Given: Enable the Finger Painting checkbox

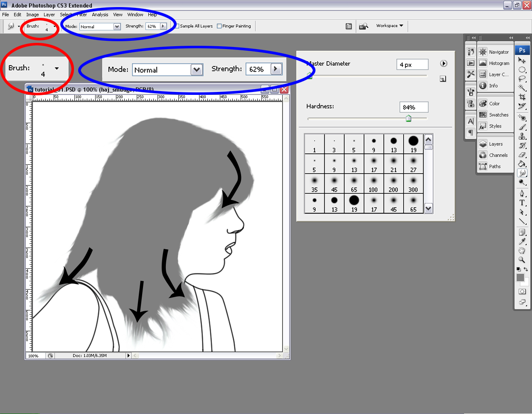Looking at the screenshot, I should [219, 26].
